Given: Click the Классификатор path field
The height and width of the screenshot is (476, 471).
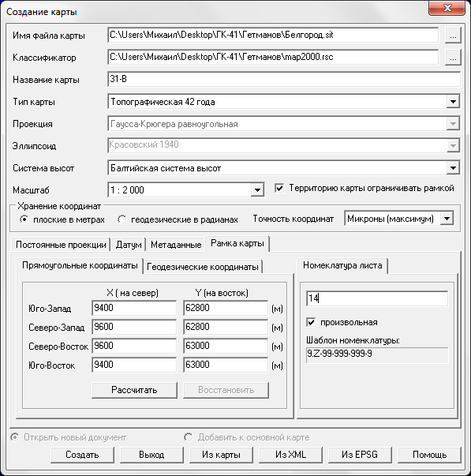Looking at the screenshot, I should (273, 58).
